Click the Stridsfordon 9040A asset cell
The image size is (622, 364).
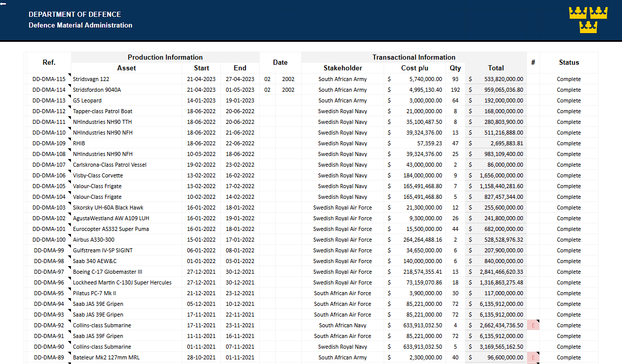pos(127,90)
